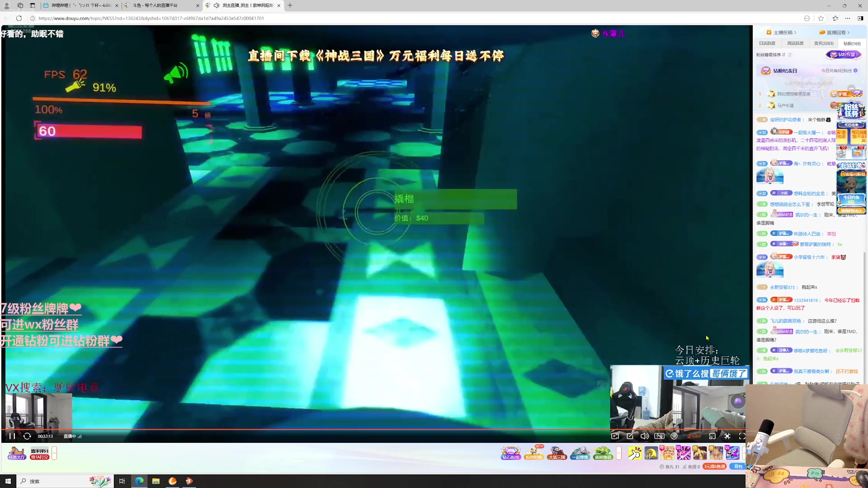Send the golden castle 倍 gift
The width and height of the screenshot is (868, 488).
click(716, 452)
